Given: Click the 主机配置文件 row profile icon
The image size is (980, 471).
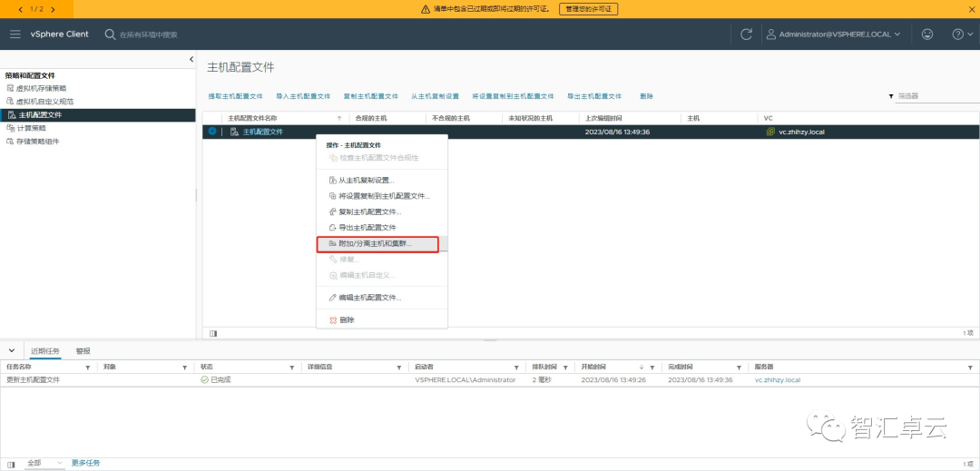Looking at the screenshot, I should (234, 132).
